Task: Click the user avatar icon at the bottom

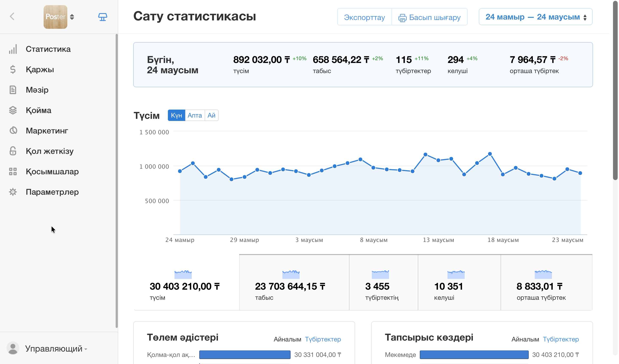Action: coord(13,348)
